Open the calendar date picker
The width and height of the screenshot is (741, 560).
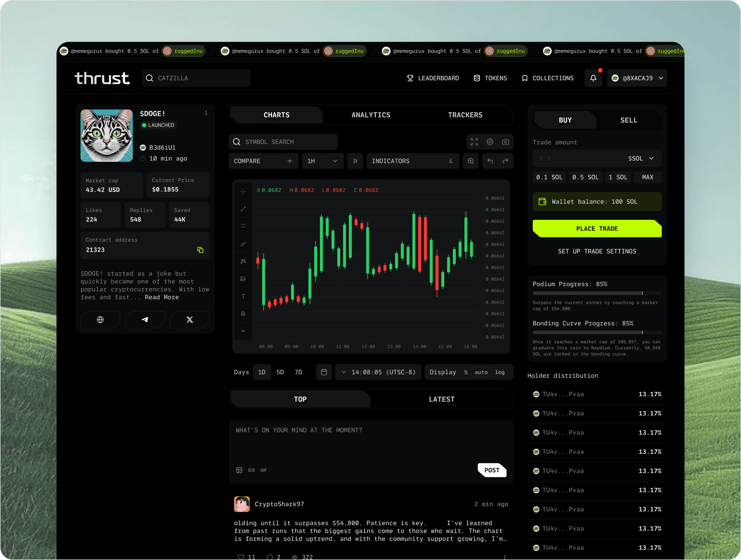pyautogui.click(x=324, y=372)
